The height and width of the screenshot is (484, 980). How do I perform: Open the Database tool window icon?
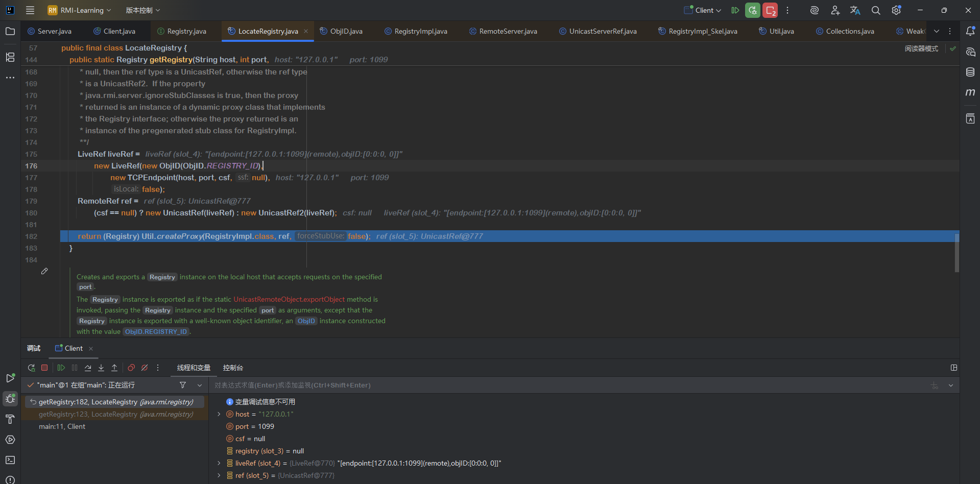click(970, 72)
